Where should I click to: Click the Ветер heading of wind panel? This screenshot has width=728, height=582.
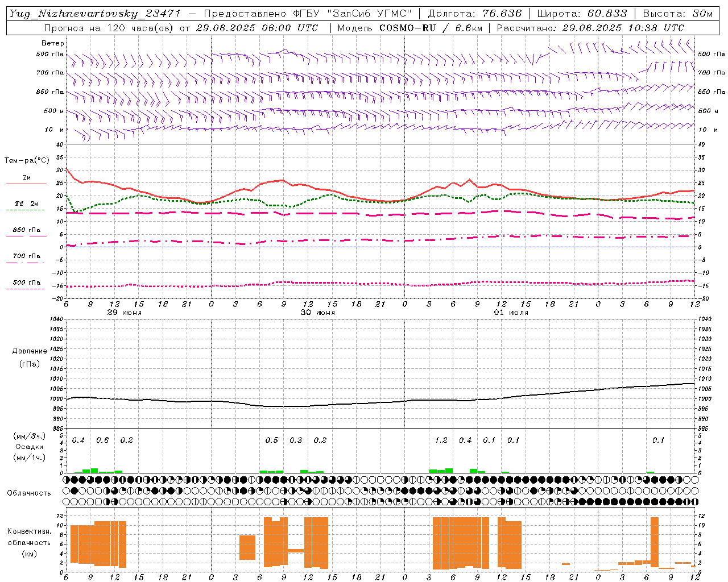(x=53, y=43)
